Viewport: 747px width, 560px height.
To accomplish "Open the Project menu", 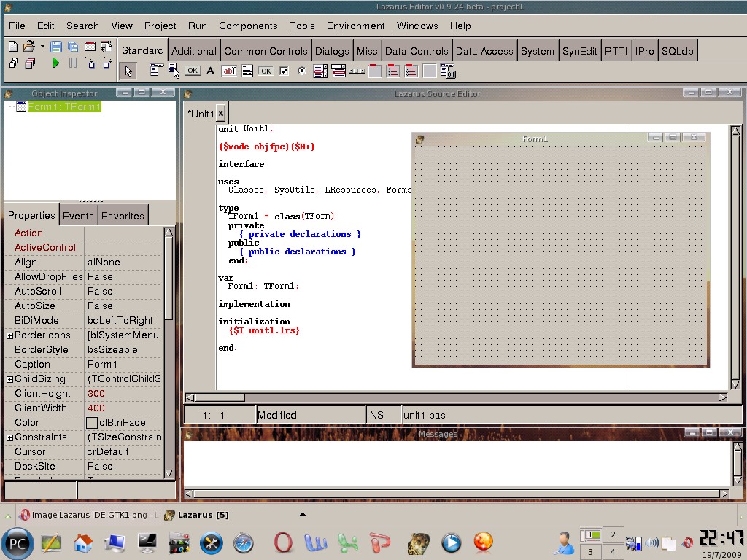I will click(160, 26).
